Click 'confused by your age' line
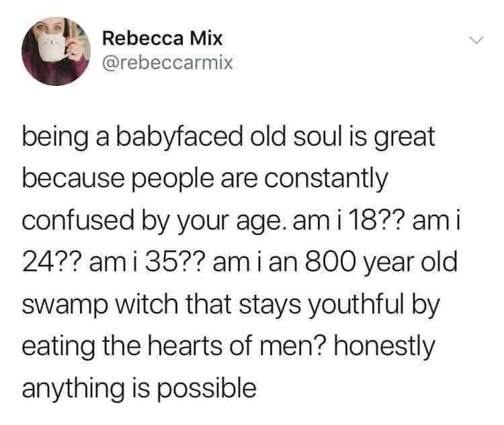 tap(154, 223)
